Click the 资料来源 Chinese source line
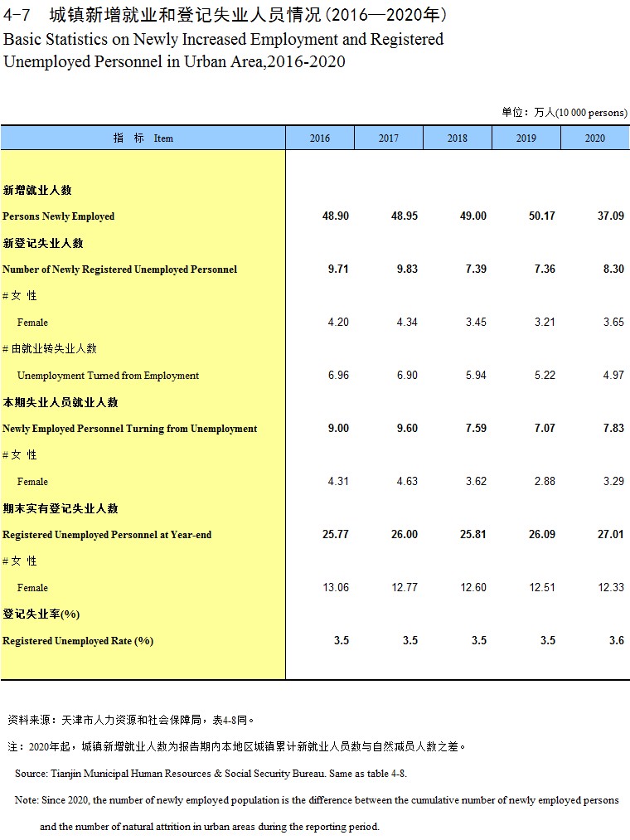Viewport: 630px width, 840px height. coord(131,720)
